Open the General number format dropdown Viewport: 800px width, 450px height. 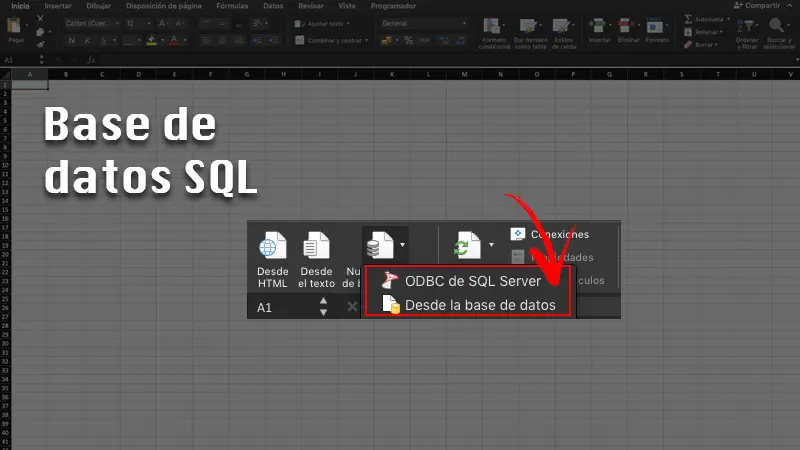tap(423, 23)
